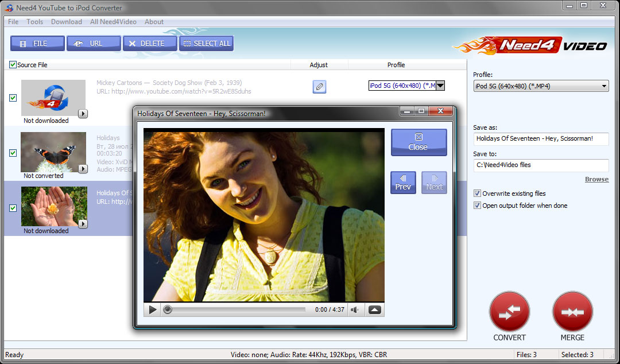Open the All Need4Video menu
This screenshot has width=620, height=364.
pos(113,22)
